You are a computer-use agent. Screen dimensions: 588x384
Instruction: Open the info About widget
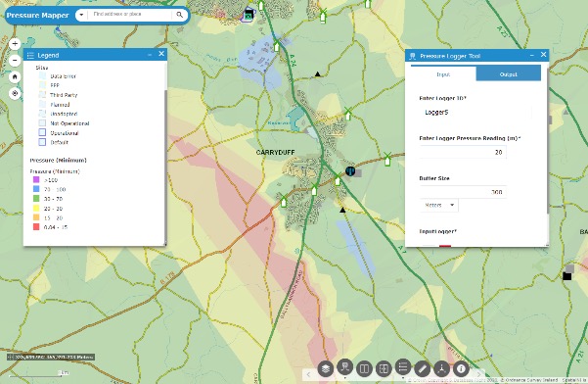pyautogui.click(x=461, y=368)
